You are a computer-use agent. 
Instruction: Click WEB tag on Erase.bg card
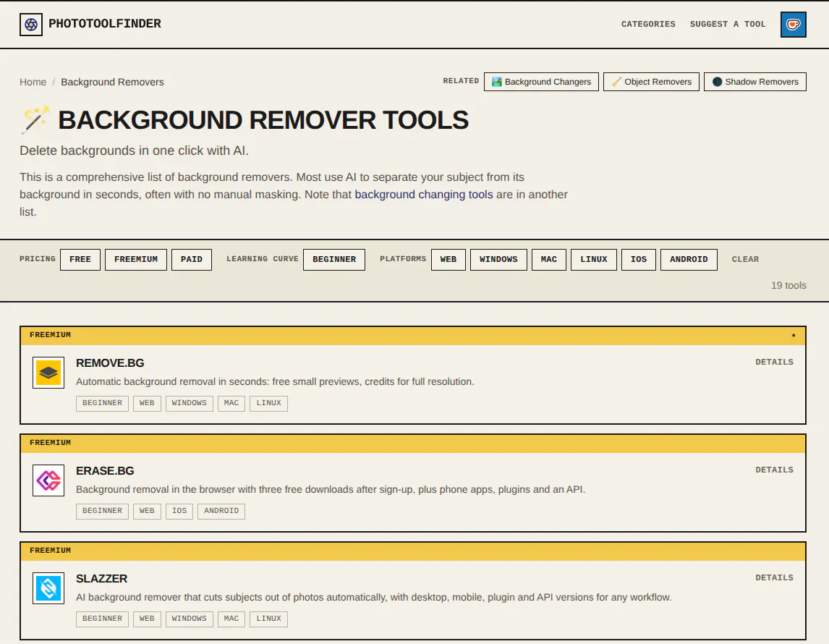pyautogui.click(x=147, y=512)
